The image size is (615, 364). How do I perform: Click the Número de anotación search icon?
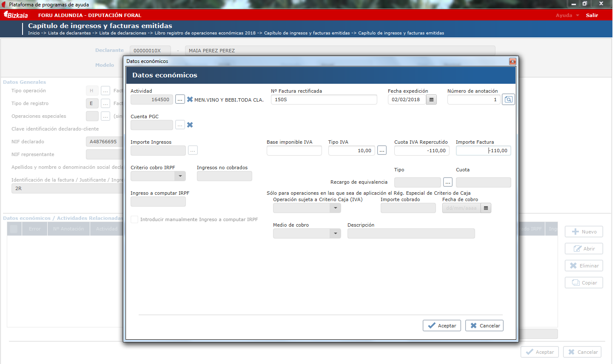click(508, 100)
